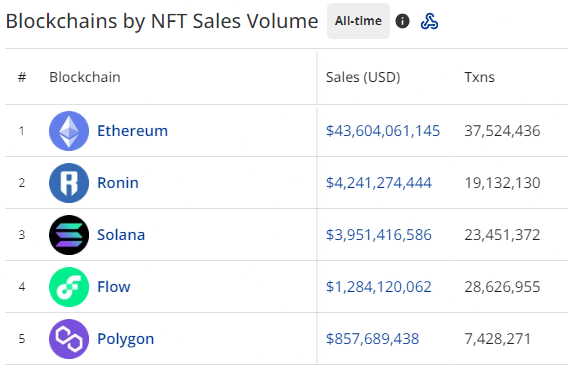Click the Ronin logo icon
Image resolution: width=568 pixels, height=365 pixels.
[69, 183]
